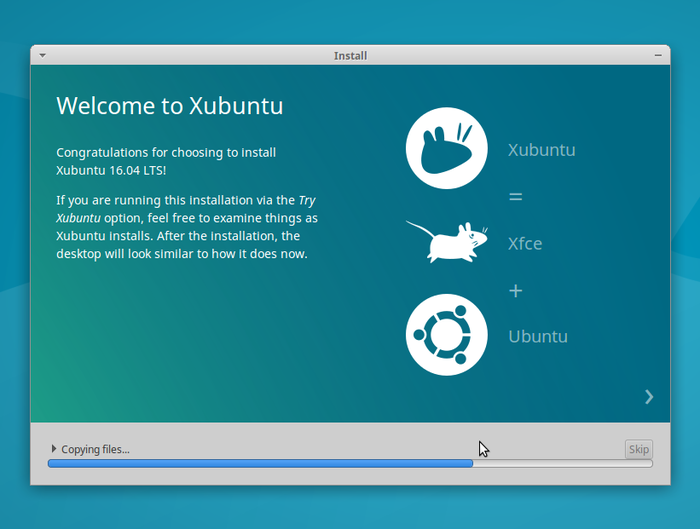The width and height of the screenshot is (700, 529).
Task: Click the Xubuntu 16.04 LTS congratulations text
Action: 166,161
